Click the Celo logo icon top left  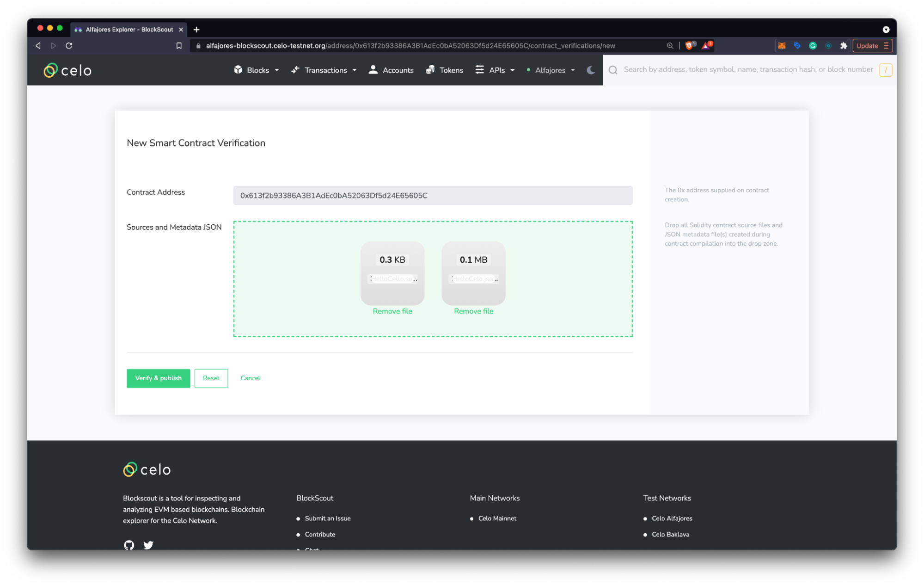point(50,69)
